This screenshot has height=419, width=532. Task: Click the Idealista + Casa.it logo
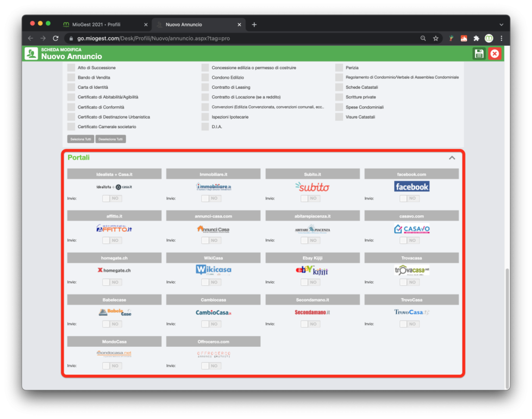(x=114, y=187)
